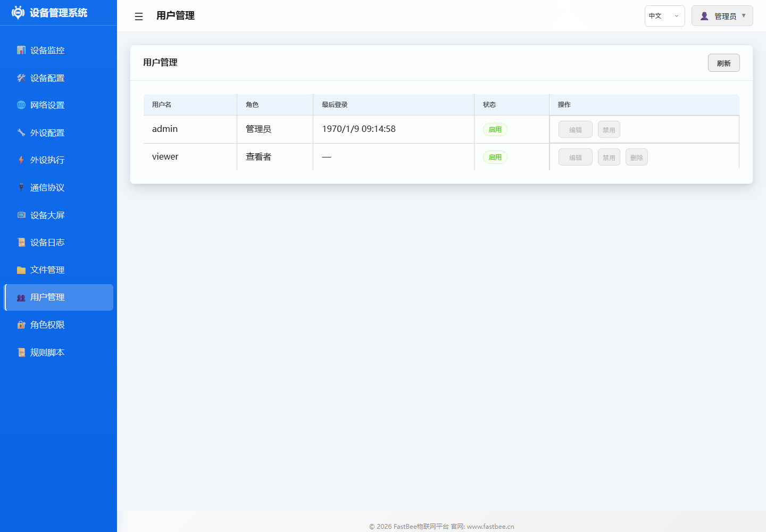The image size is (766, 532).
Task: Click the 用户管理 people icon
Action: tap(21, 297)
